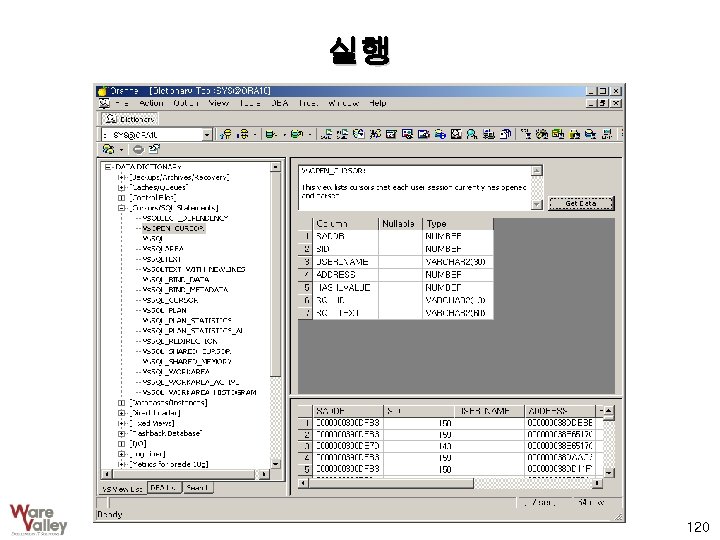Click the first yellow connection toolbar icon
This screenshot has height=540, width=720.
click(225, 134)
